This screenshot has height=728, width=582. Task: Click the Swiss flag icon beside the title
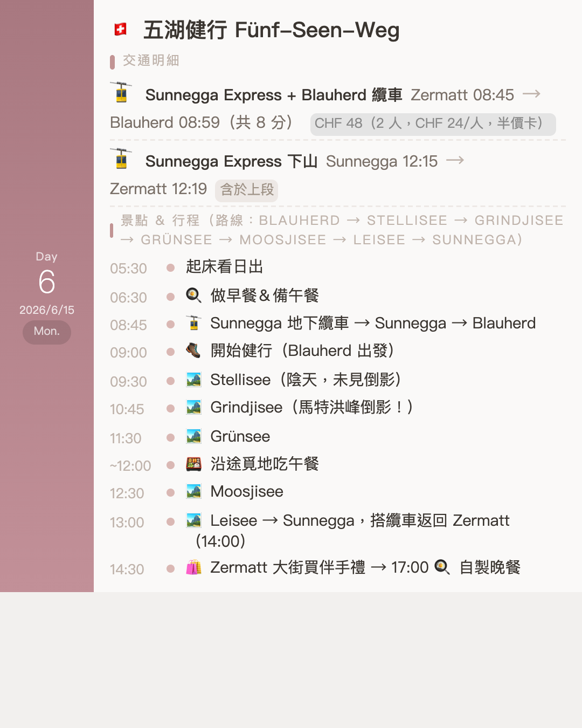tap(121, 30)
